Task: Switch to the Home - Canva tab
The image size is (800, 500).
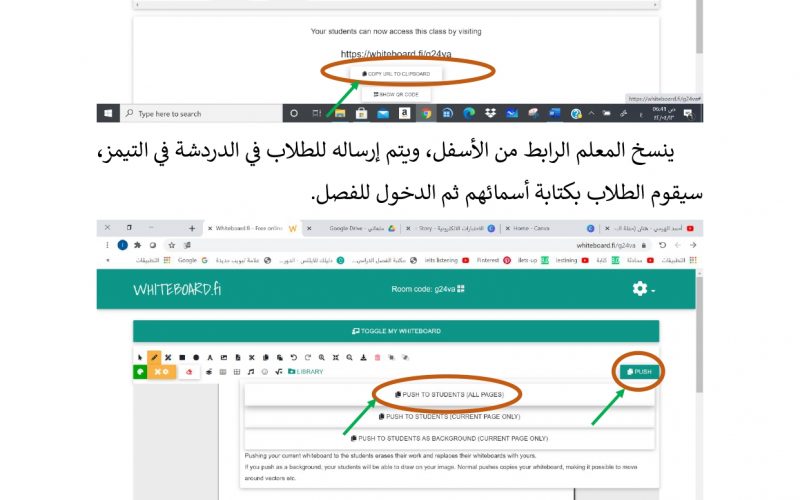Action: pos(550,228)
